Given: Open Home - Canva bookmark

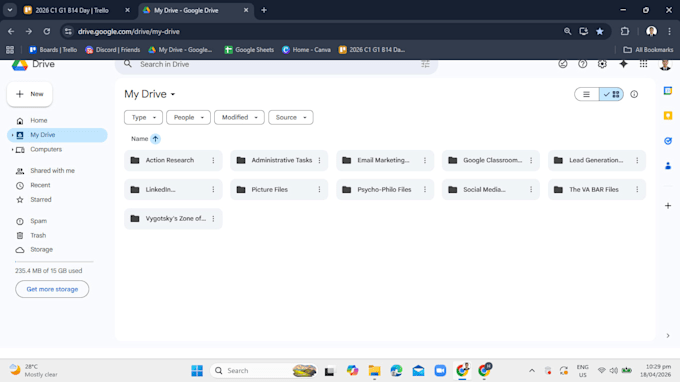Looking at the screenshot, I should pyautogui.click(x=306, y=50).
